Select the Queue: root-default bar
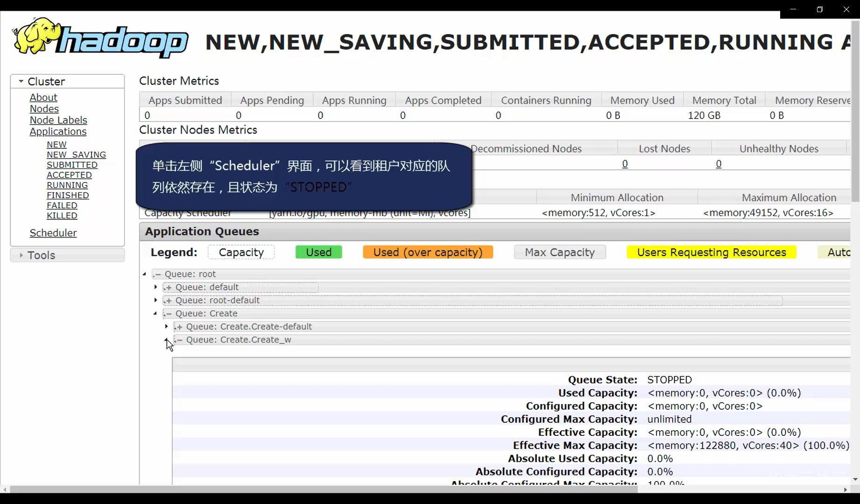This screenshot has width=860, height=504. click(x=472, y=300)
